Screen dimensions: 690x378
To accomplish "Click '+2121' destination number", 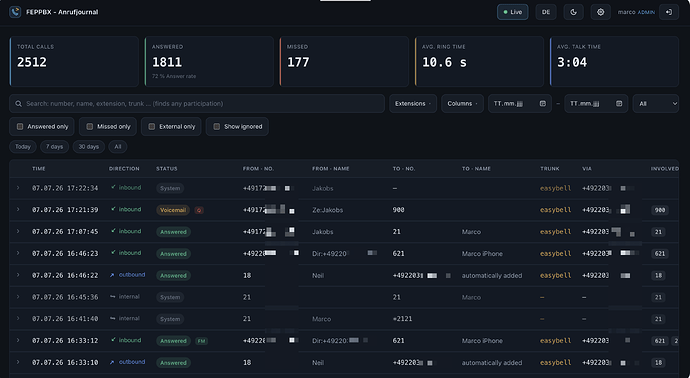I will point(402,319).
